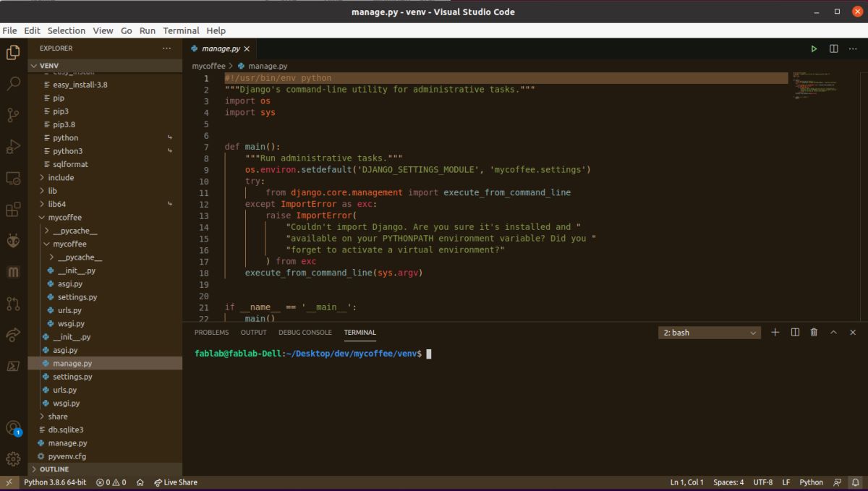Open the Explorer view in activity bar
Screen dimensions: 868x491
(13, 52)
